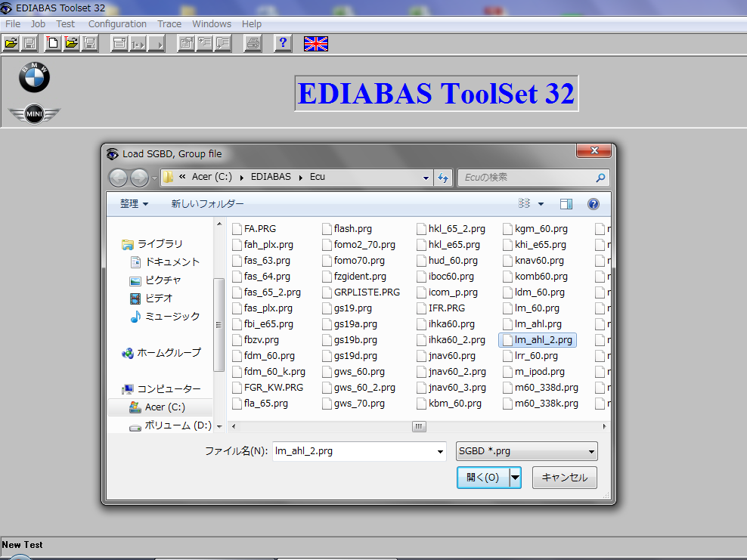
Task: Click the configuration properties toolbar icon
Action: click(x=186, y=44)
